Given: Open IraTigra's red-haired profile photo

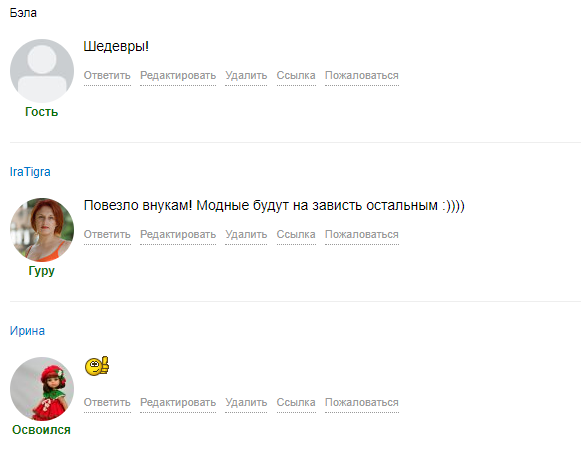Looking at the screenshot, I should (x=42, y=230).
